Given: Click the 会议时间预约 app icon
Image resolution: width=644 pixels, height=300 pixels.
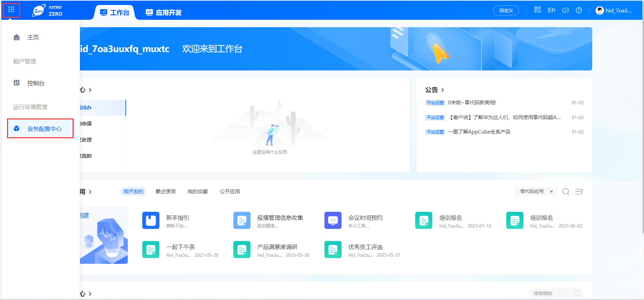Looking at the screenshot, I should click(333, 220).
